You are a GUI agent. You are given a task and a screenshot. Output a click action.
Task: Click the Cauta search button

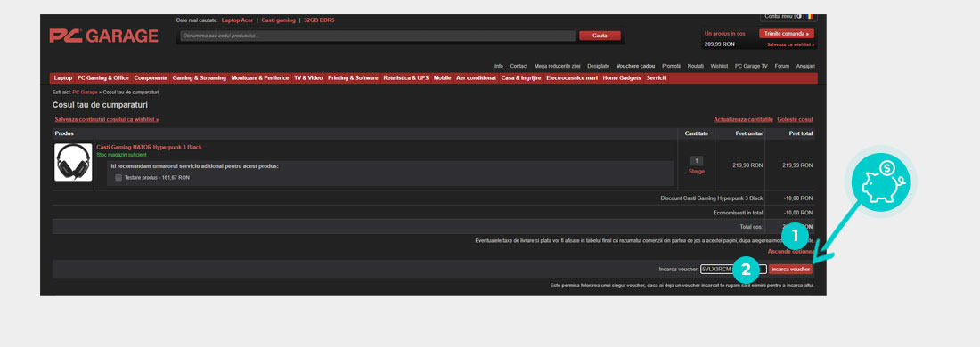coord(600,36)
